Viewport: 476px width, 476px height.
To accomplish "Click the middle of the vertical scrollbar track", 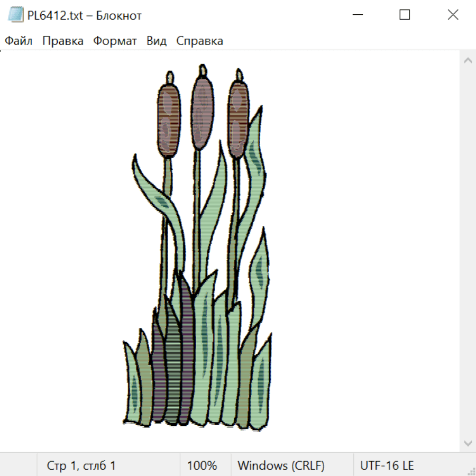I will pos(468,251).
